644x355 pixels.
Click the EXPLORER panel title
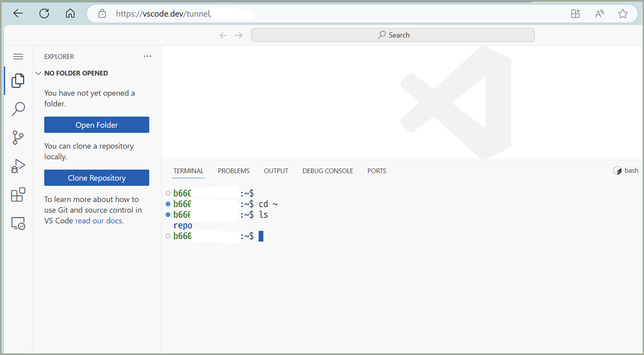59,57
